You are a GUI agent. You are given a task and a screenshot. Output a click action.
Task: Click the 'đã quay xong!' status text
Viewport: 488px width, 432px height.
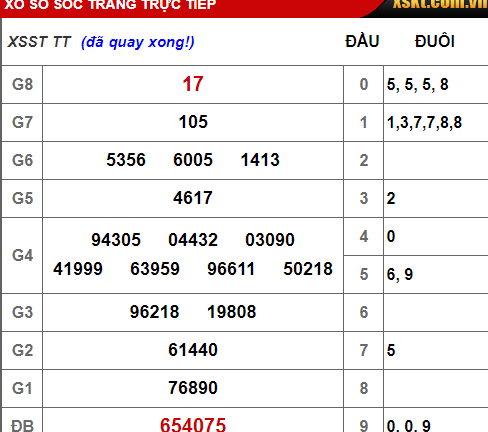138,42
